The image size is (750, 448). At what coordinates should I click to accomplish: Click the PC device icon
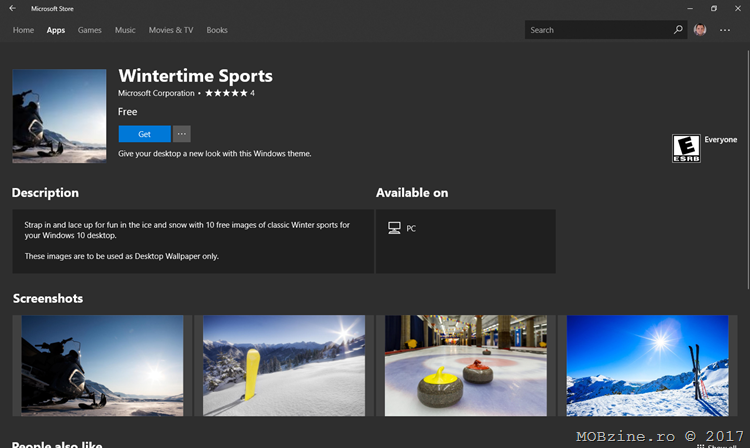pyautogui.click(x=394, y=228)
